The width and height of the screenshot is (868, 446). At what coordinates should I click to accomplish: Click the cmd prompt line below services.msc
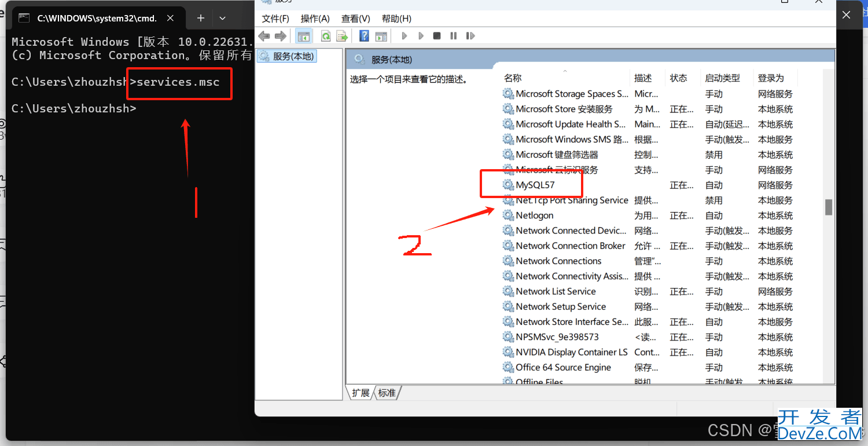[x=74, y=108]
